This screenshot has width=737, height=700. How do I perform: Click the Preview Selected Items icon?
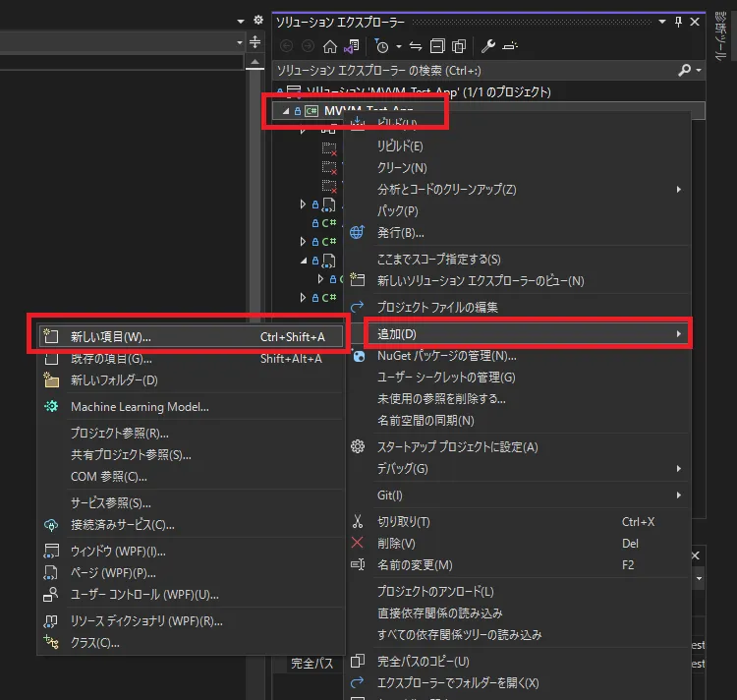(510, 46)
